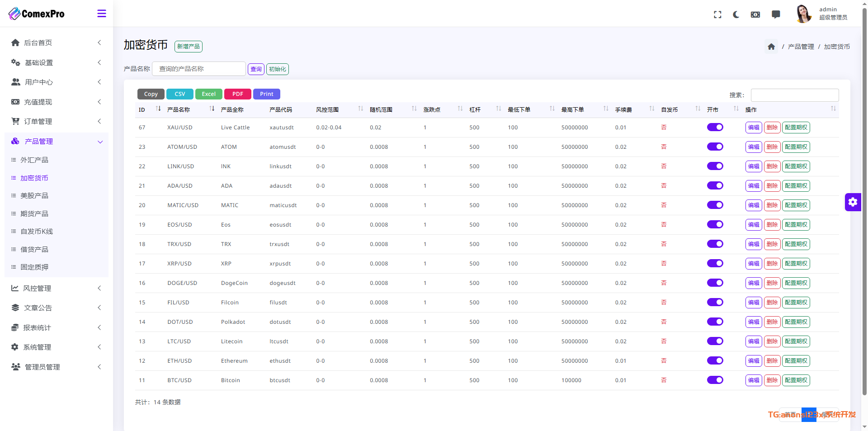Toggle market open switch for XAU/USD
Screen dimensions: 868x431
pyautogui.click(x=715, y=128)
